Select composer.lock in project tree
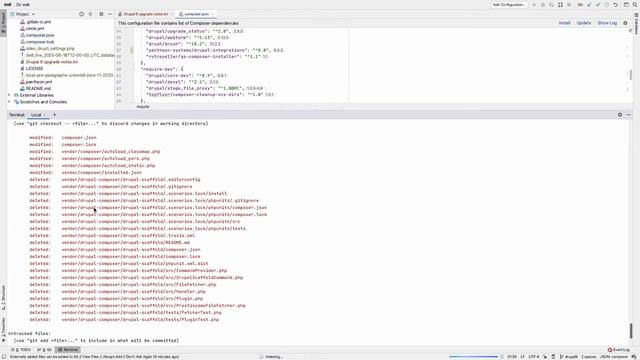This screenshot has width=640, height=360. tap(40, 42)
